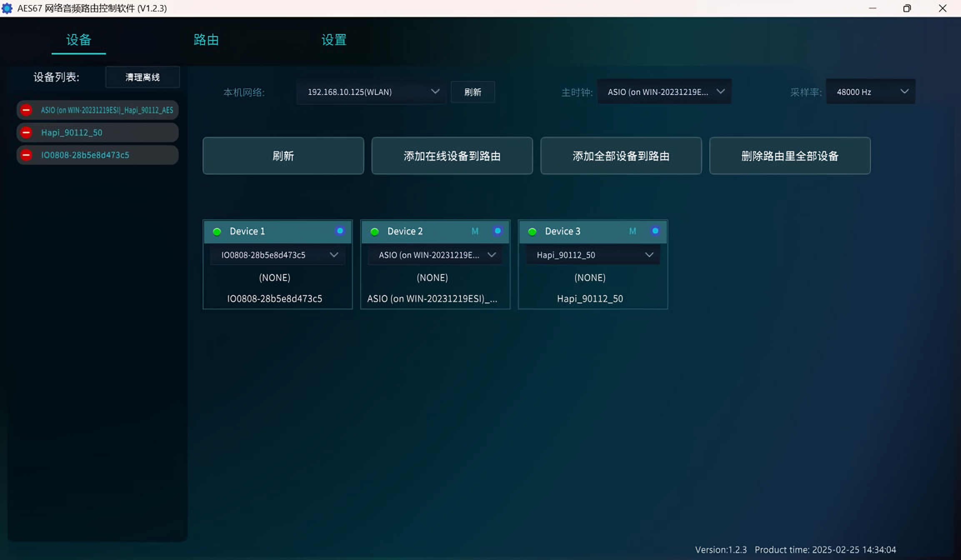Open the local network 192.168.10.125(WLAN) dropdown
961x560 pixels.
click(371, 92)
